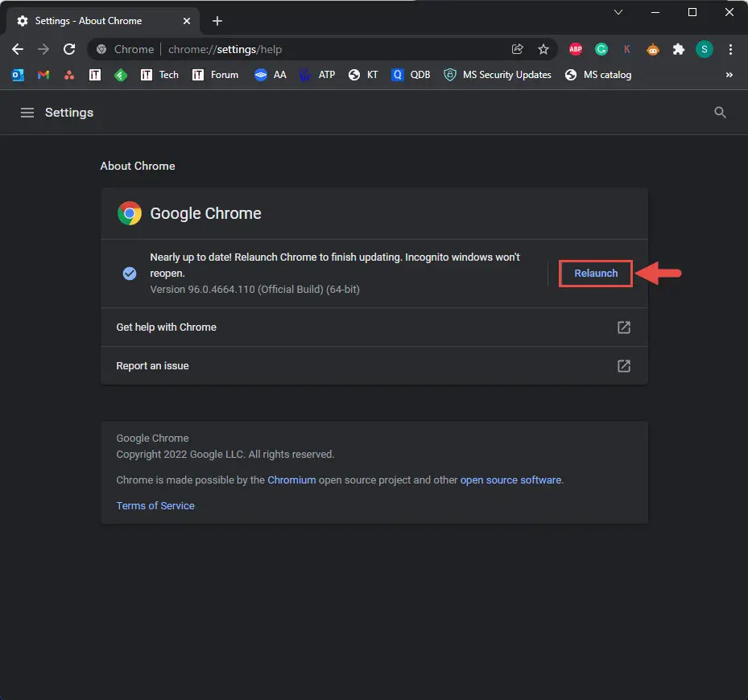Open Chrome's three-dot menu
This screenshot has width=748, height=700.
730,49
